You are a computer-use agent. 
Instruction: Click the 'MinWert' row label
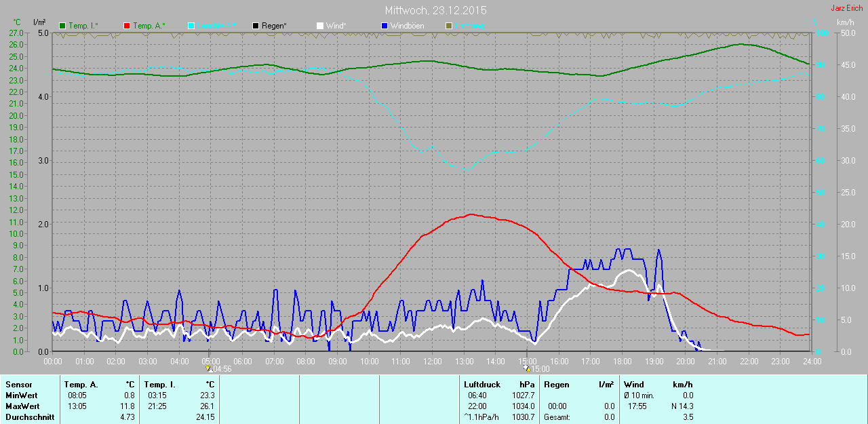click(21, 396)
